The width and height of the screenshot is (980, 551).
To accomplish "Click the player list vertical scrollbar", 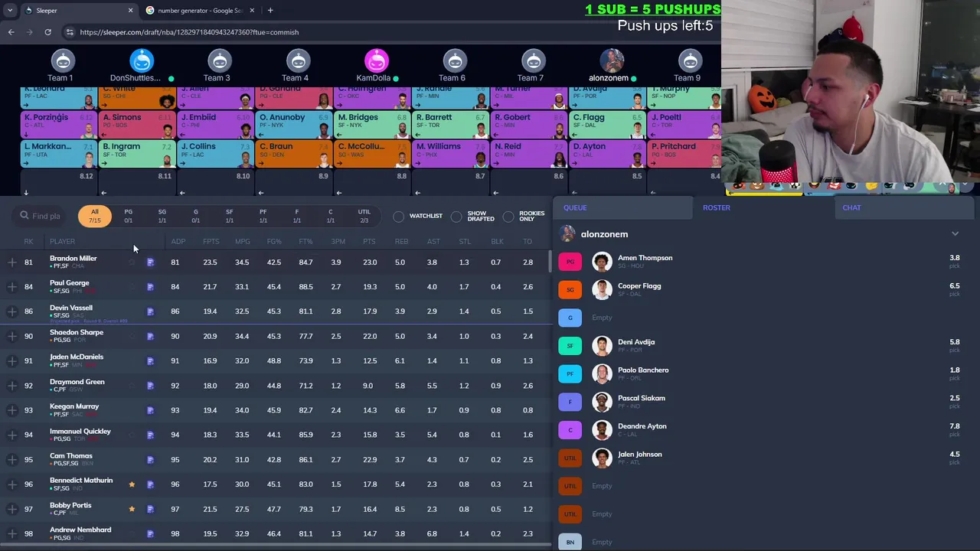I will [550, 260].
